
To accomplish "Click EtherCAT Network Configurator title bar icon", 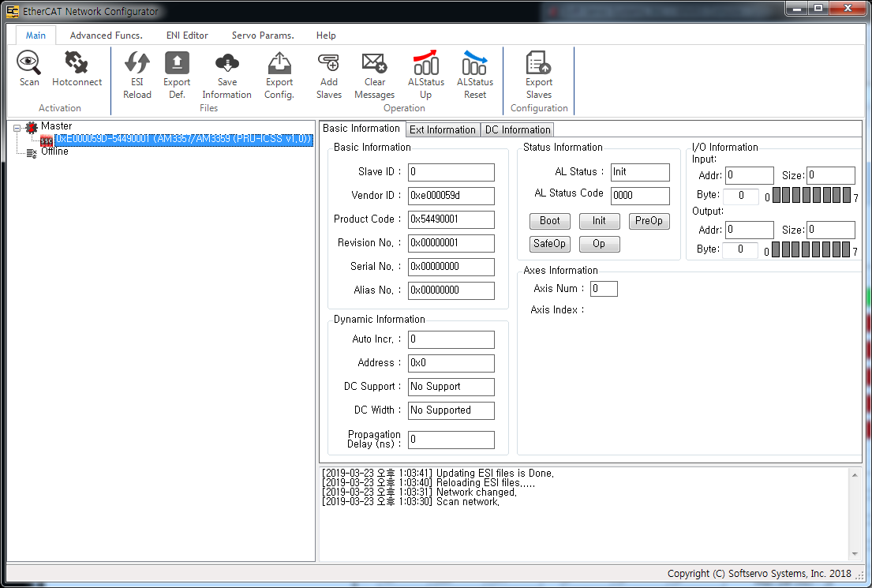I will [x=13, y=11].
